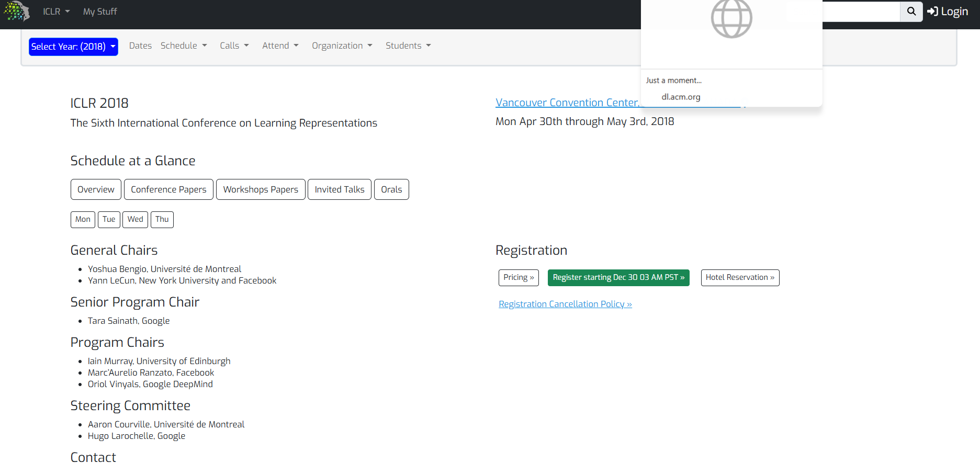Open the Dates menu item
This screenshot has height=463, width=980.
(x=140, y=46)
